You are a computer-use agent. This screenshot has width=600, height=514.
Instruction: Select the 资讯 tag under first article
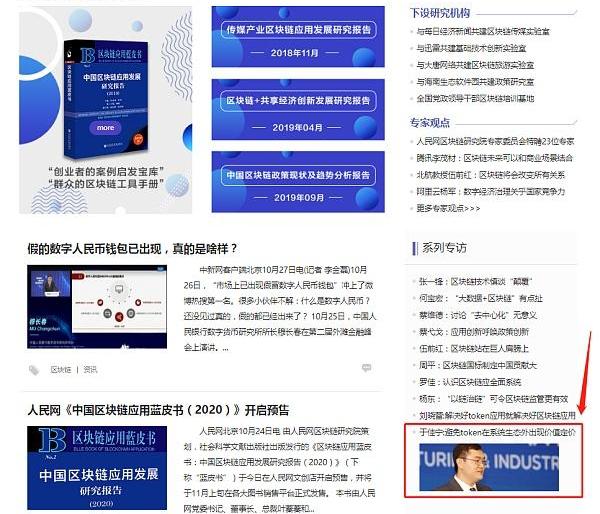(x=90, y=369)
